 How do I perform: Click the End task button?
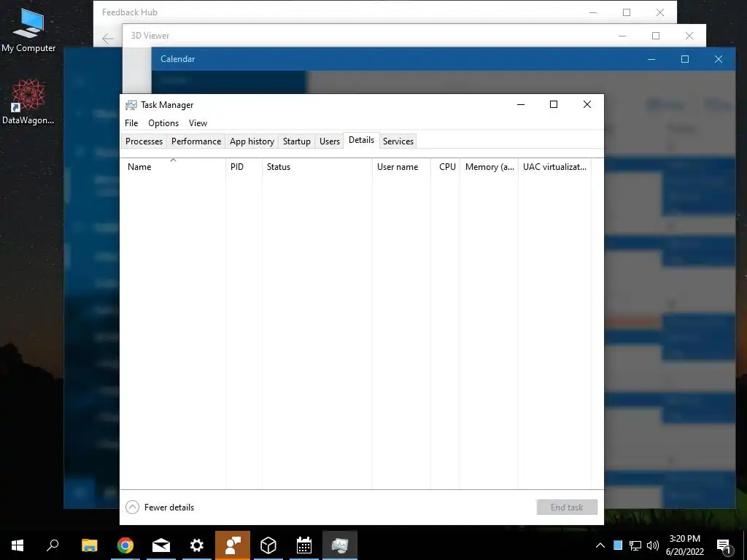click(567, 507)
